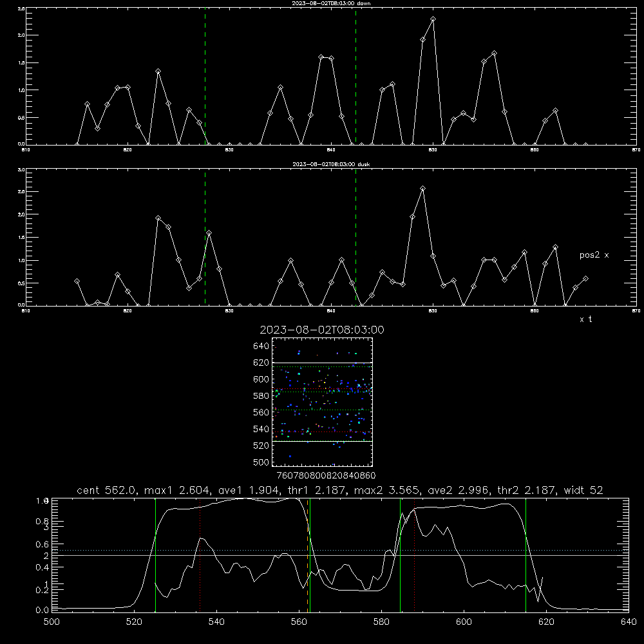Click the '560' x-axis label of the bottom plot

(299, 622)
